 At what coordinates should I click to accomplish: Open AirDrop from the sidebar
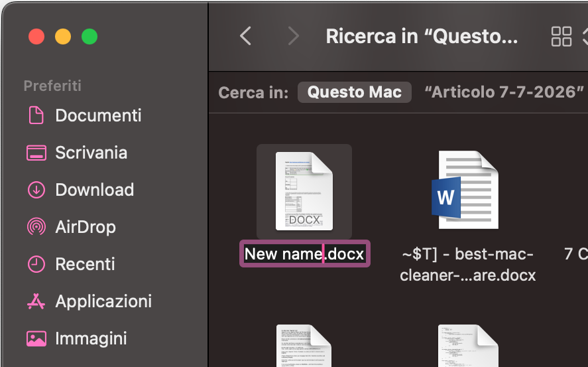pyautogui.click(x=86, y=227)
